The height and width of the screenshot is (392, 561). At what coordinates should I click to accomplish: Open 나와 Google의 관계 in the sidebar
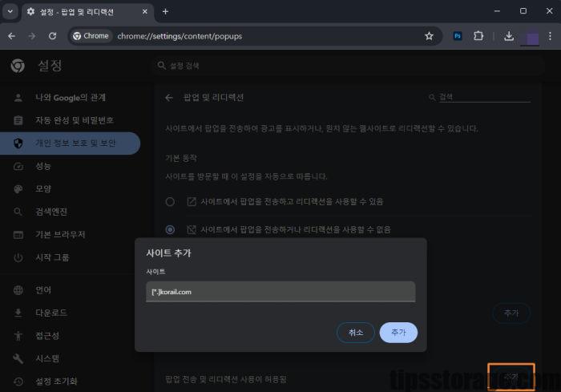coord(71,97)
